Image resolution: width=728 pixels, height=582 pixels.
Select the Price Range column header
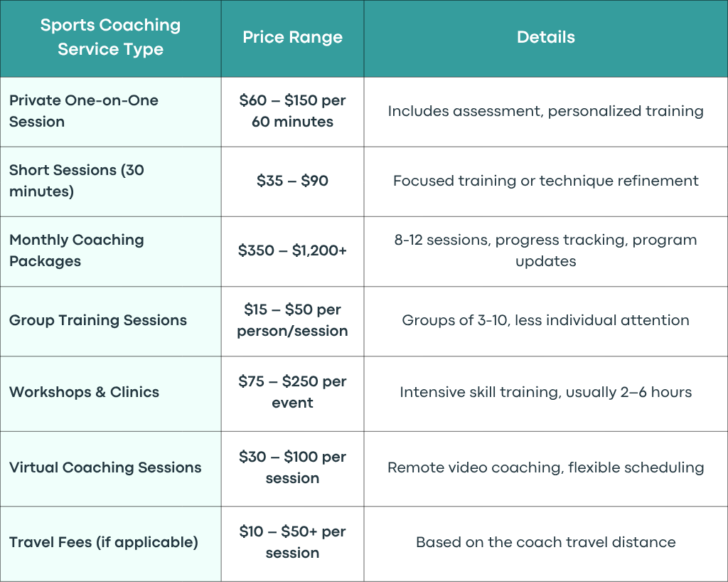pyautogui.click(x=292, y=37)
